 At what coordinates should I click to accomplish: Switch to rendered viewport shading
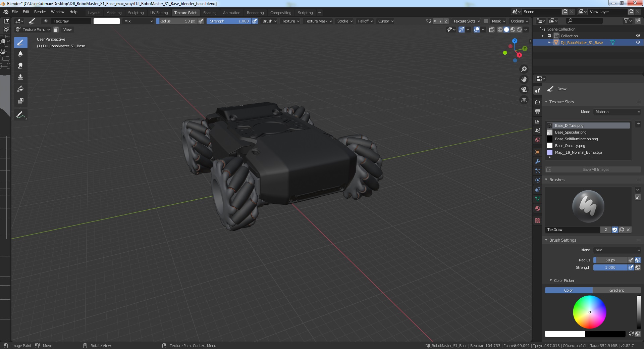[x=519, y=30]
